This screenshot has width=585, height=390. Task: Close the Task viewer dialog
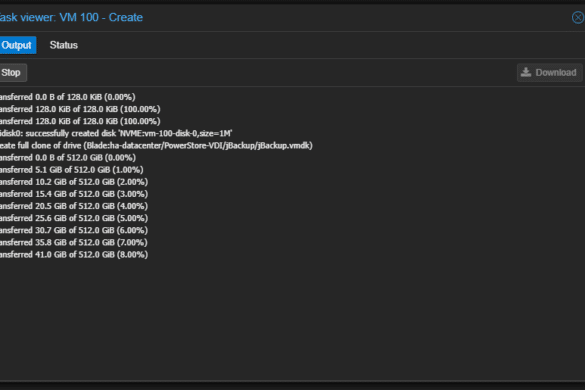click(578, 18)
